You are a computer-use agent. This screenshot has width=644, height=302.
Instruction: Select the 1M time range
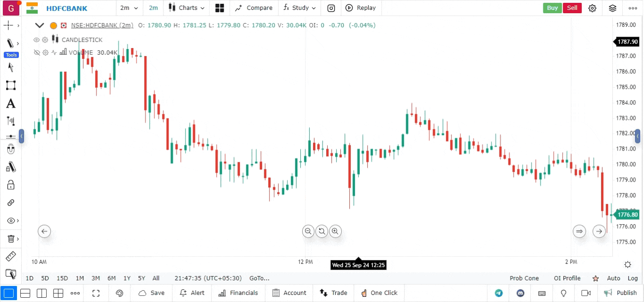pos(80,278)
